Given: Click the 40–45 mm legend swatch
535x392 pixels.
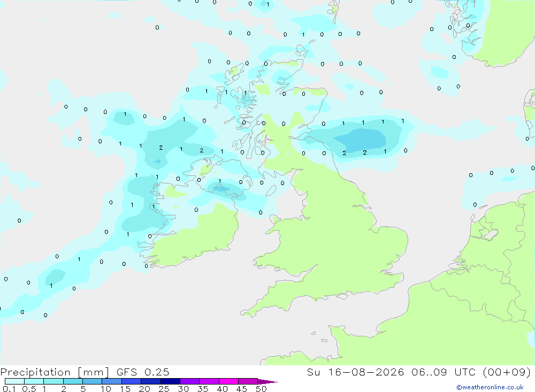Looking at the screenshot, I should click(x=228, y=381).
